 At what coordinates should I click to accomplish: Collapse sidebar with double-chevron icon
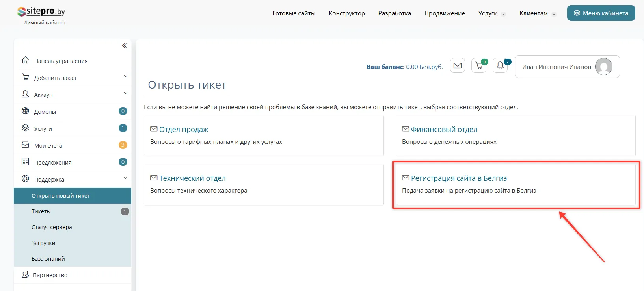pos(124,46)
